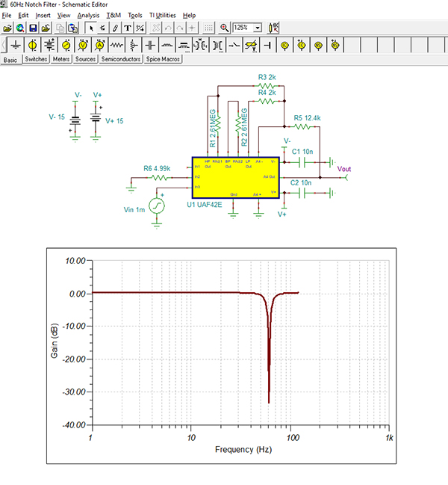Toggle the grid display button
Screen dimensions: 448x485
(208, 28)
